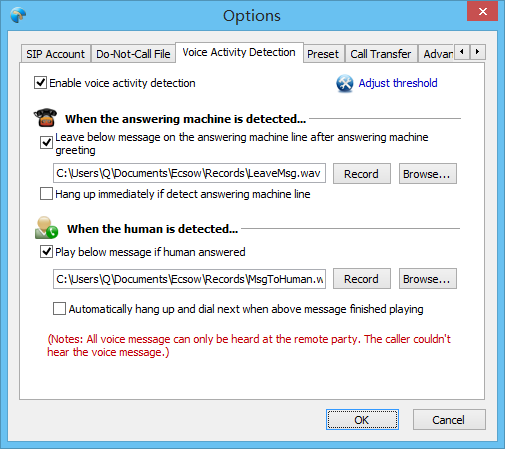This screenshot has height=449, width=505.
Task: Click the answering machine telephone icon
Action: point(45,118)
